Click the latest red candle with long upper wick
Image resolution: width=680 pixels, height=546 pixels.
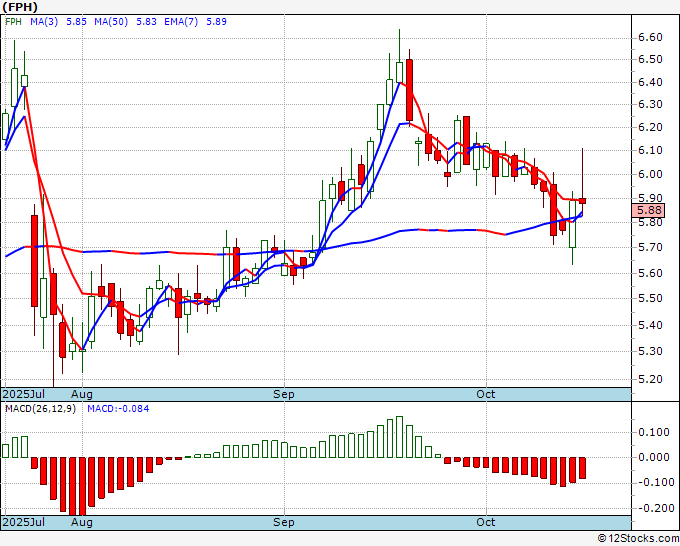tap(582, 201)
